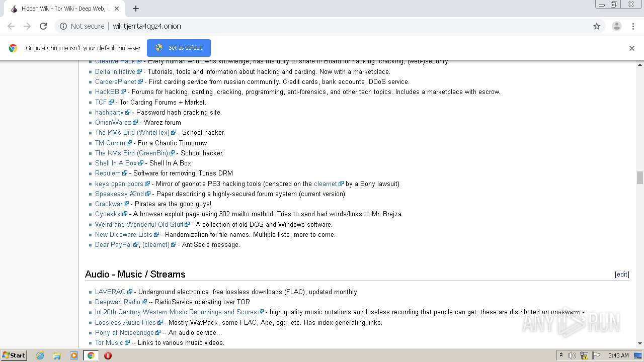Screen dimensions: 644x362
Task: Open the LAVERAQ link
Action: tap(110, 292)
